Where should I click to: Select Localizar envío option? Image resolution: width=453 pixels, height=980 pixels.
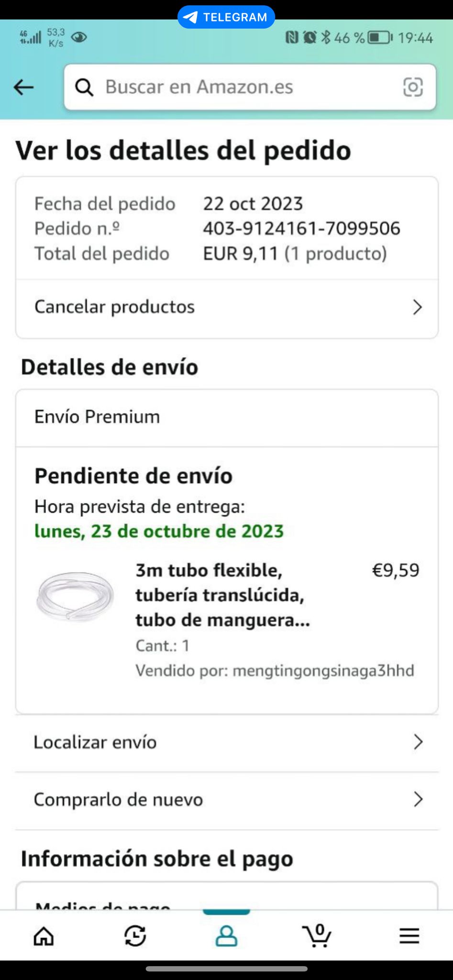tap(95, 742)
